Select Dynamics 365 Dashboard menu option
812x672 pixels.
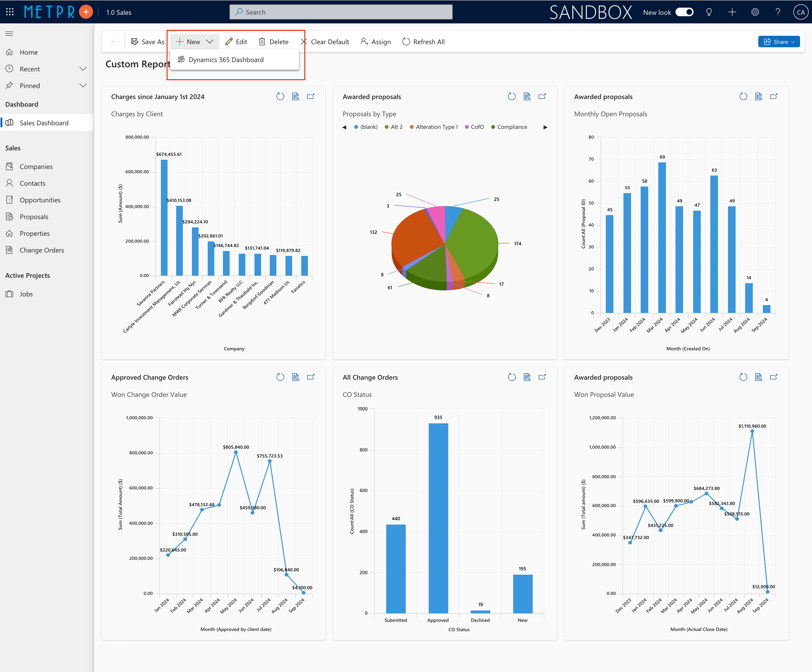click(x=226, y=60)
